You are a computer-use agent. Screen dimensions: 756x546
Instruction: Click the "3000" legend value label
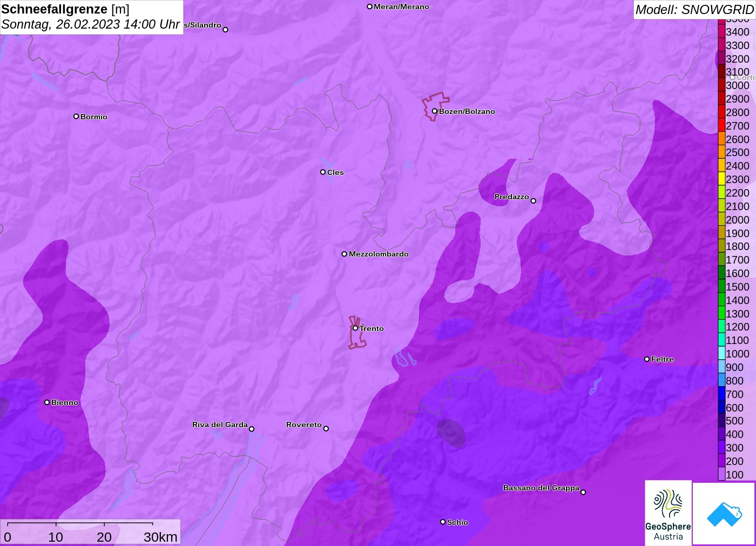pos(738,85)
